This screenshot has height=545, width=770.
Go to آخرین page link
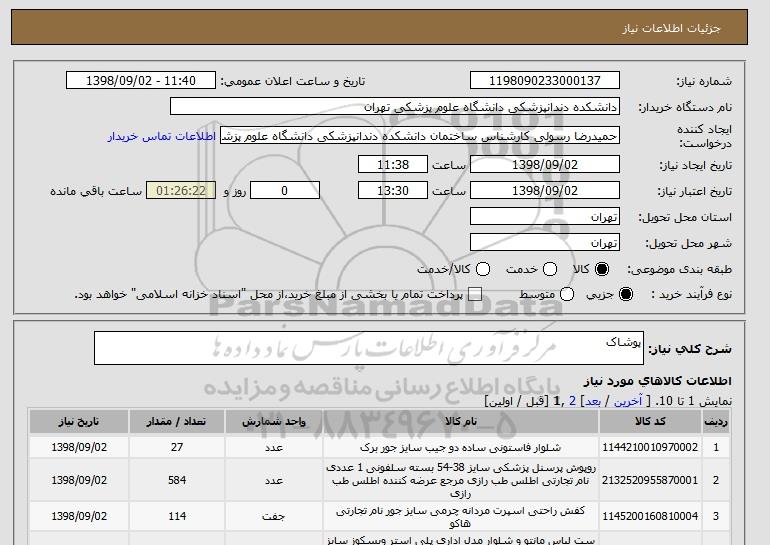point(628,401)
